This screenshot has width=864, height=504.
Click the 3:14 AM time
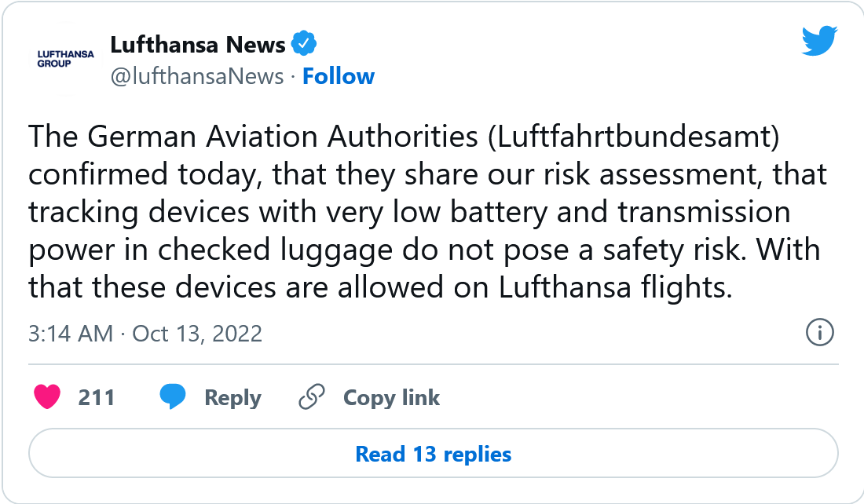click(71, 334)
